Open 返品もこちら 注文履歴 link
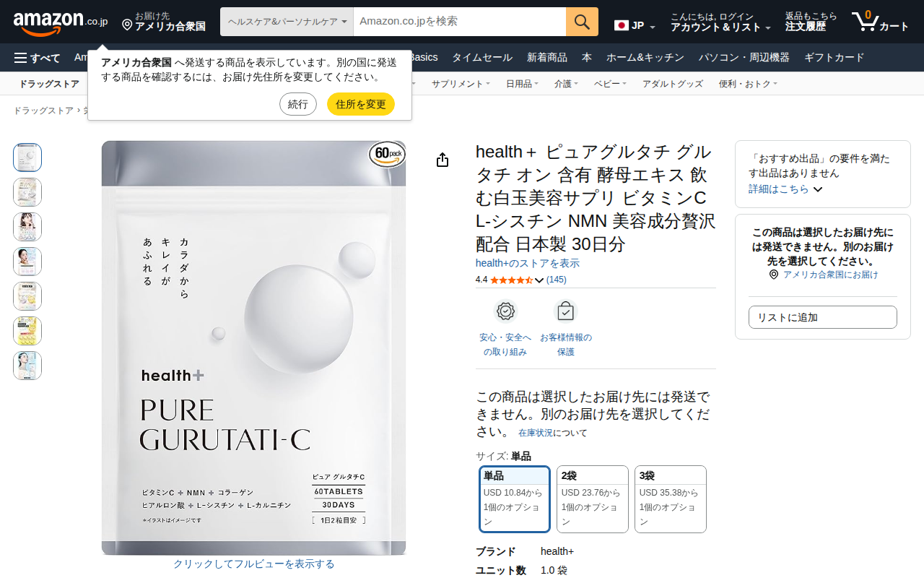The image size is (924, 578). tap(811, 22)
